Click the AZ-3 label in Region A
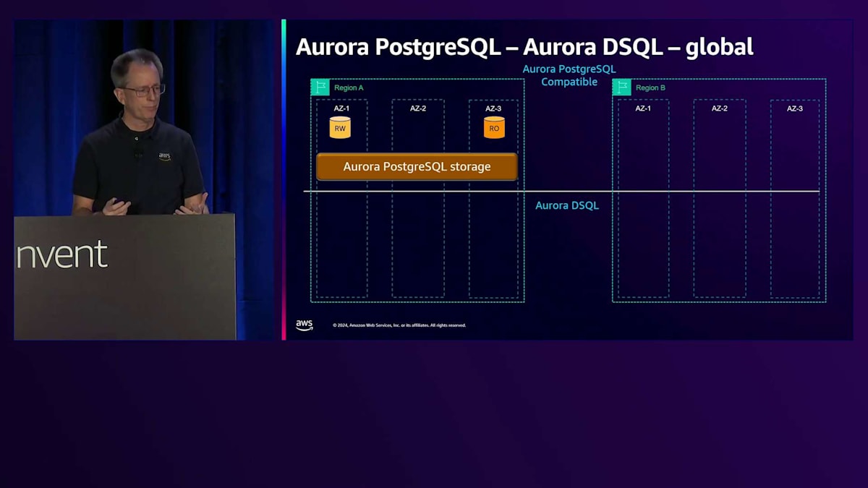868x488 pixels. (493, 108)
